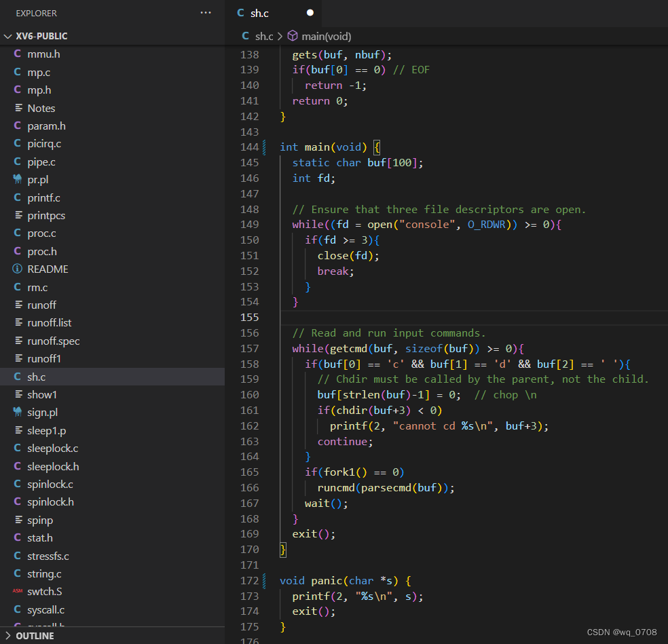Open spinlock.h file
This screenshot has width=668, height=644.
(50, 502)
